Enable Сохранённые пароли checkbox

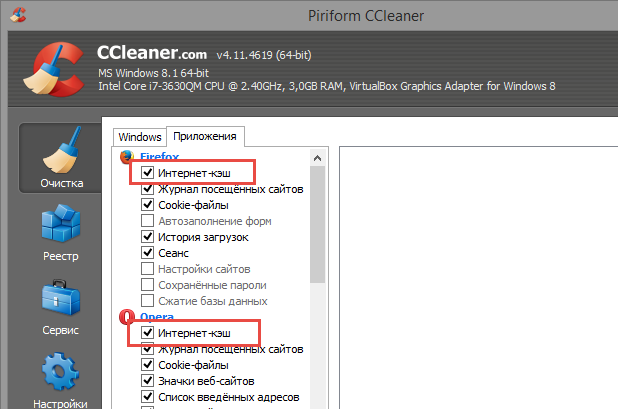click(x=147, y=284)
